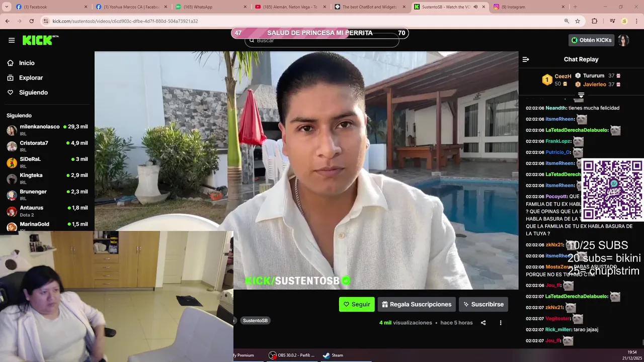644x362 pixels.
Task: Go back in browser history
Action: pyautogui.click(x=7, y=21)
